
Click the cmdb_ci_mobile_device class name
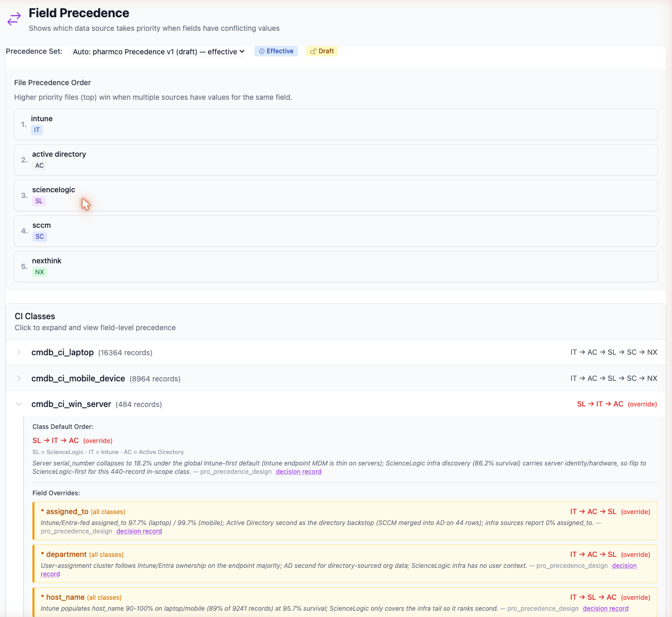click(78, 378)
